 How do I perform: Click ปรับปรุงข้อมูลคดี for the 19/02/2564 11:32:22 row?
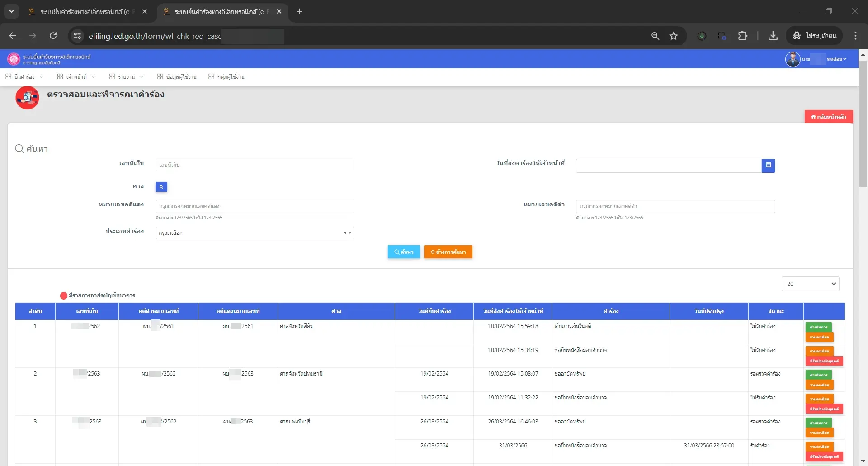824,409
